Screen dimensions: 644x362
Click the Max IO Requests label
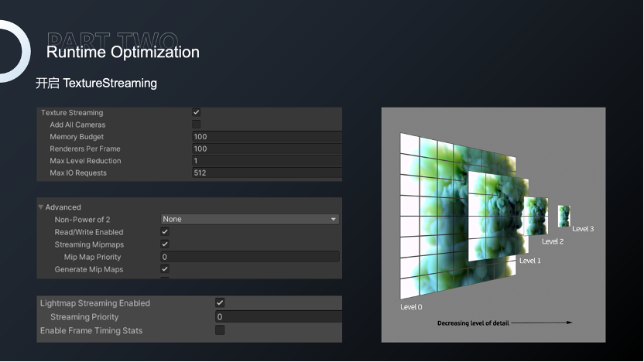click(78, 172)
